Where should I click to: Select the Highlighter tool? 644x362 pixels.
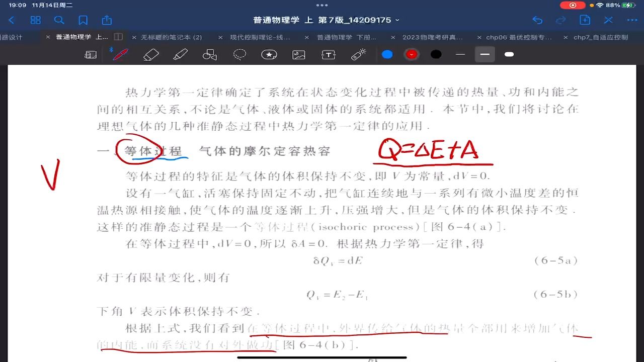coord(180,55)
